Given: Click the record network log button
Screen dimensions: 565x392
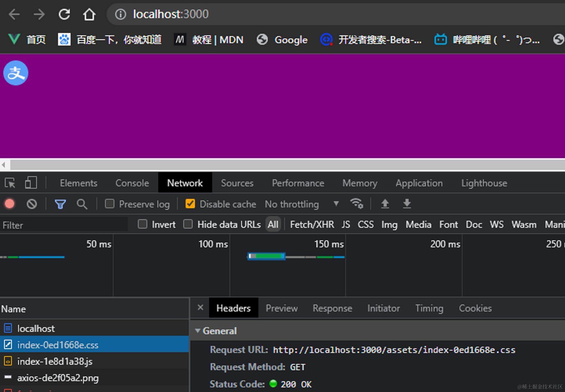Looking at the screenshot, I should [10, 204].
